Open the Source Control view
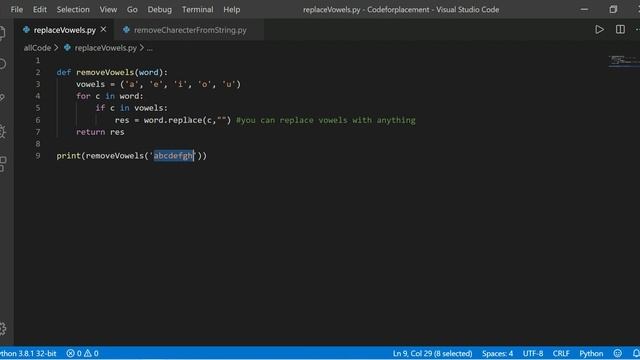The image size is (640, 360). 2,97
